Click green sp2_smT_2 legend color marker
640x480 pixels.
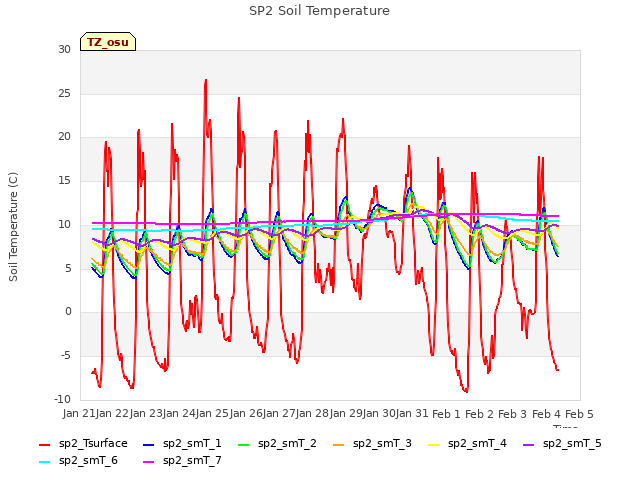[244, 444]
